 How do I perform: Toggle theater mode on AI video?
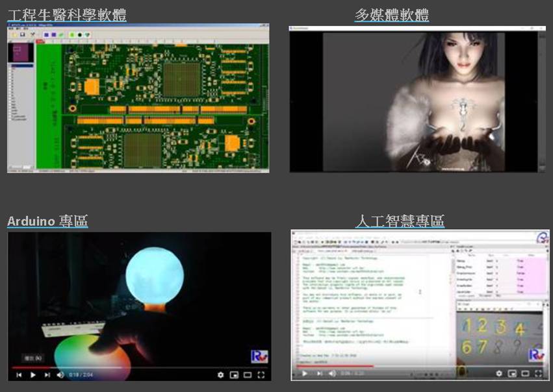pyautogui.click(x=526, y=373)
